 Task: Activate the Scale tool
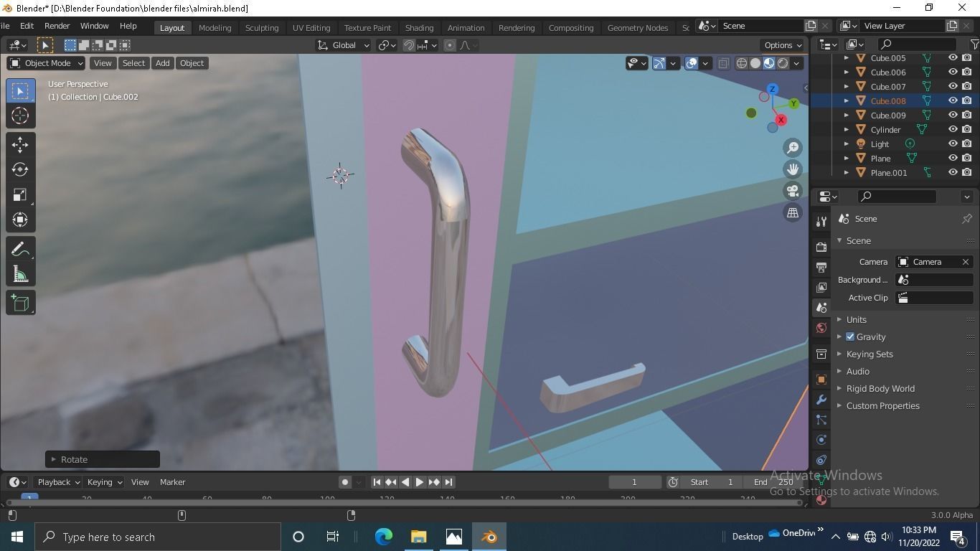tap(20, 195)
